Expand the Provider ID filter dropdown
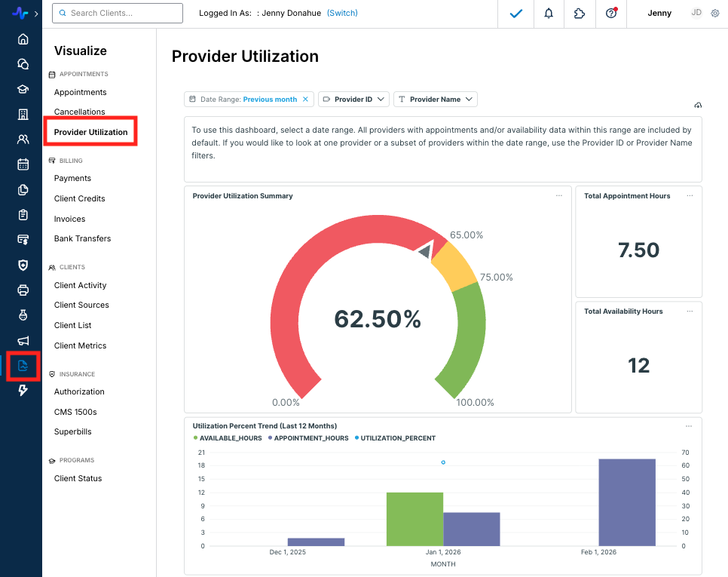Viewport: 728px width, 577px height. 353,100
